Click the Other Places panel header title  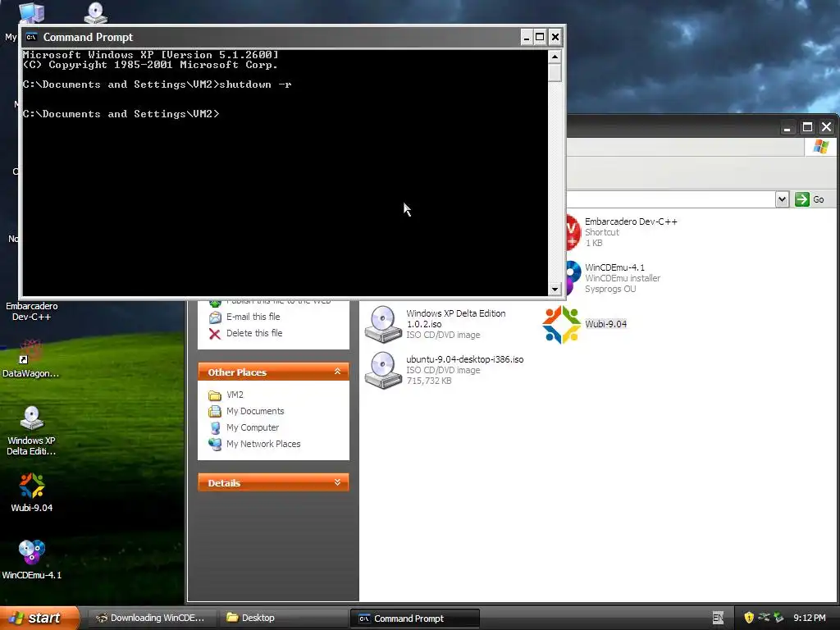[237, 372]
